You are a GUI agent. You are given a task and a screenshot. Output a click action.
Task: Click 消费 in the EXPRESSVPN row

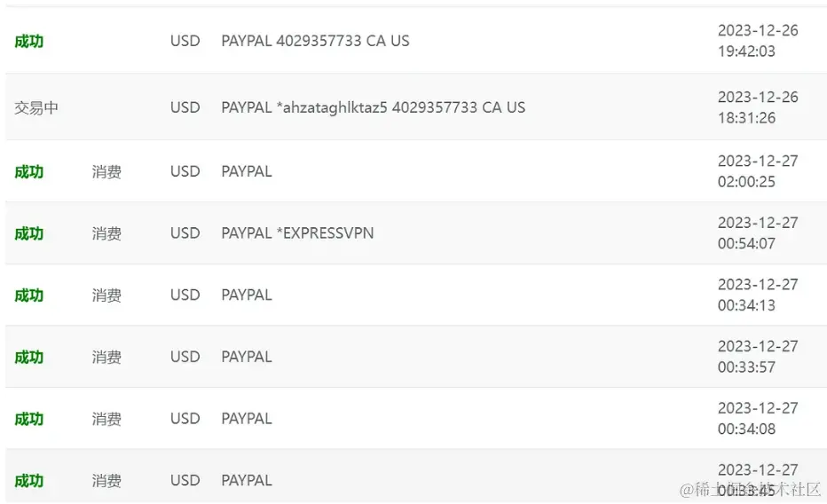click(106, 233)
